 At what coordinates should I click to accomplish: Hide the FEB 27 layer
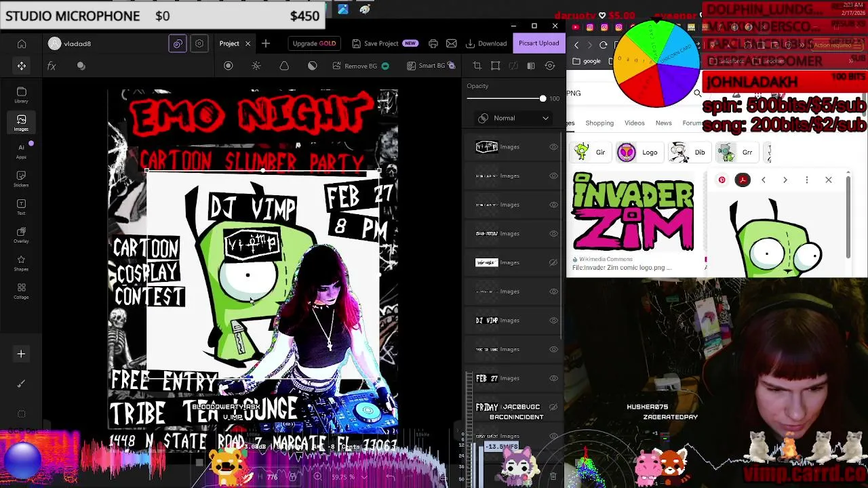click(553, 378)
